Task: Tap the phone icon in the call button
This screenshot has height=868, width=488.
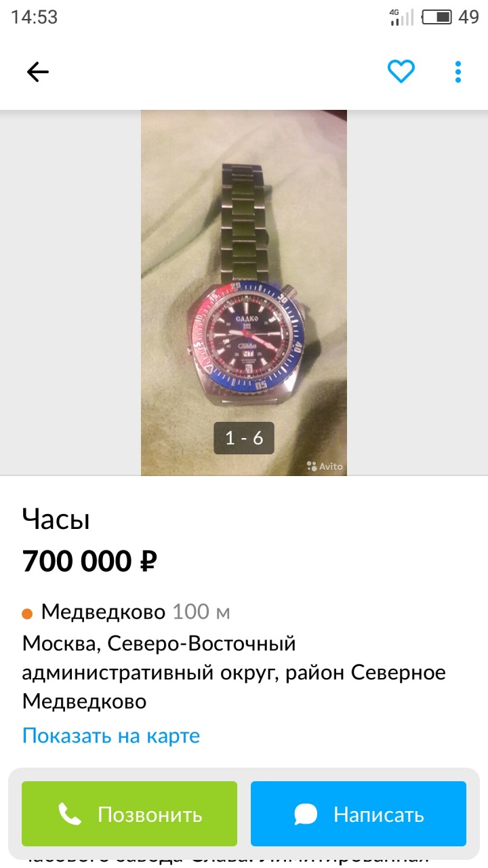Action: coord(70,814)
